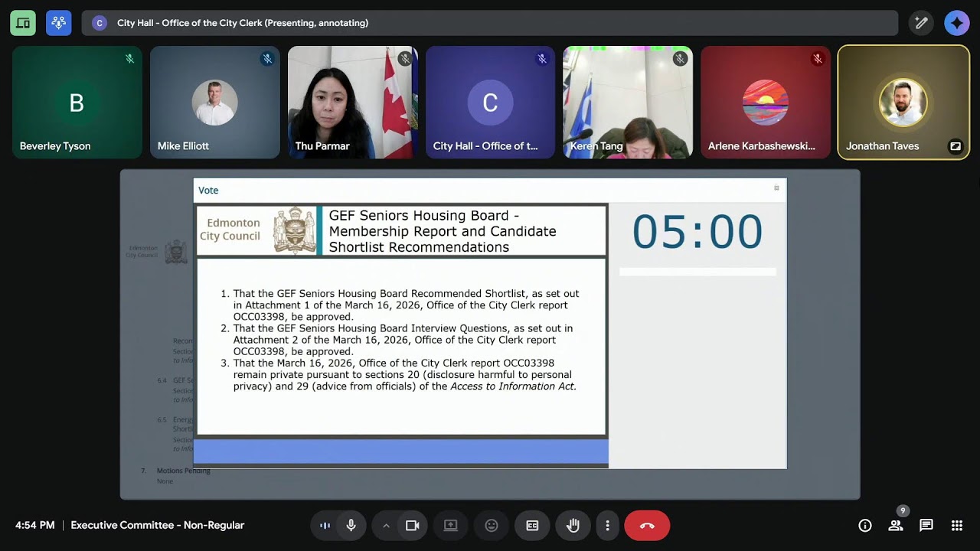Leave the call with red button

tap(647, 526)
